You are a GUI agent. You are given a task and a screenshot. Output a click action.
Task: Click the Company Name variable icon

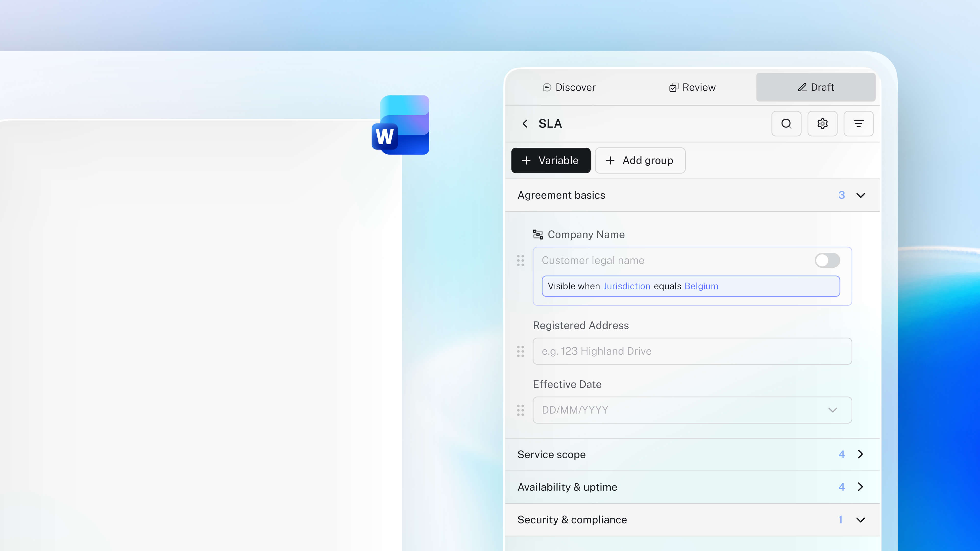[x=537, y=234]
